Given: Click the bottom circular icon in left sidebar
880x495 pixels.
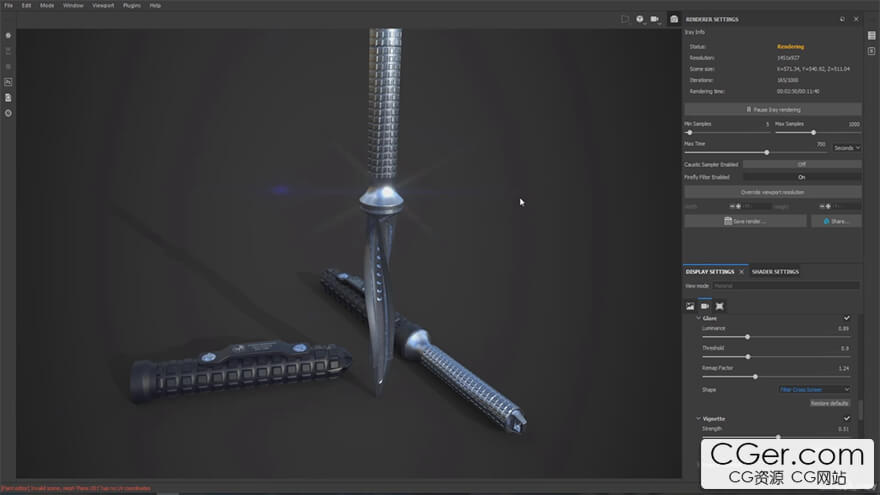Looking at the screenshot, I should point(8,113).
